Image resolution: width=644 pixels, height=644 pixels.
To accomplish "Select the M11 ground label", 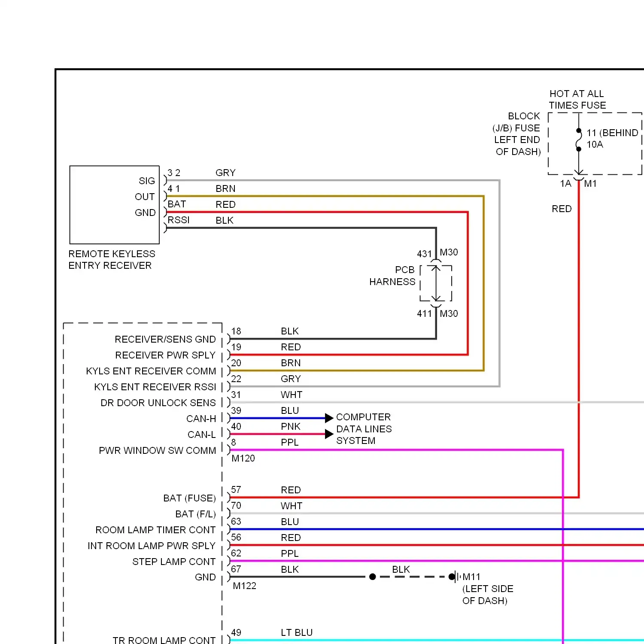I will coord(471,577).
